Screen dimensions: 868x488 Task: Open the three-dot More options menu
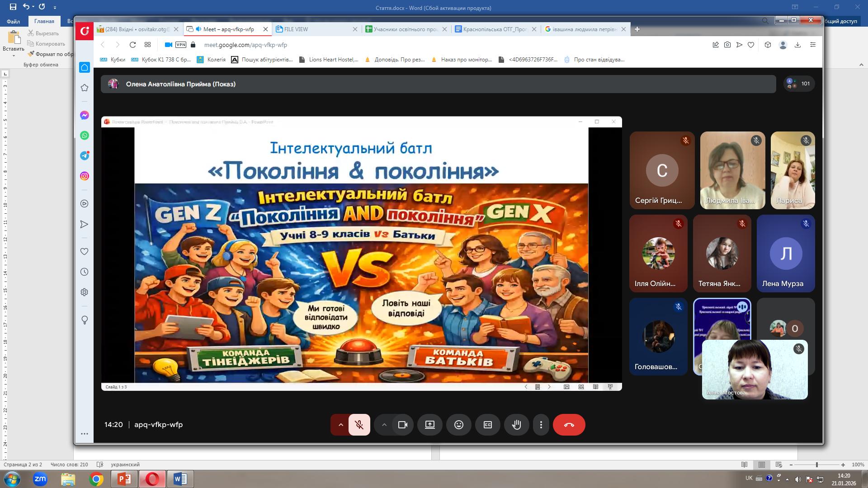[x=541, y=425]
